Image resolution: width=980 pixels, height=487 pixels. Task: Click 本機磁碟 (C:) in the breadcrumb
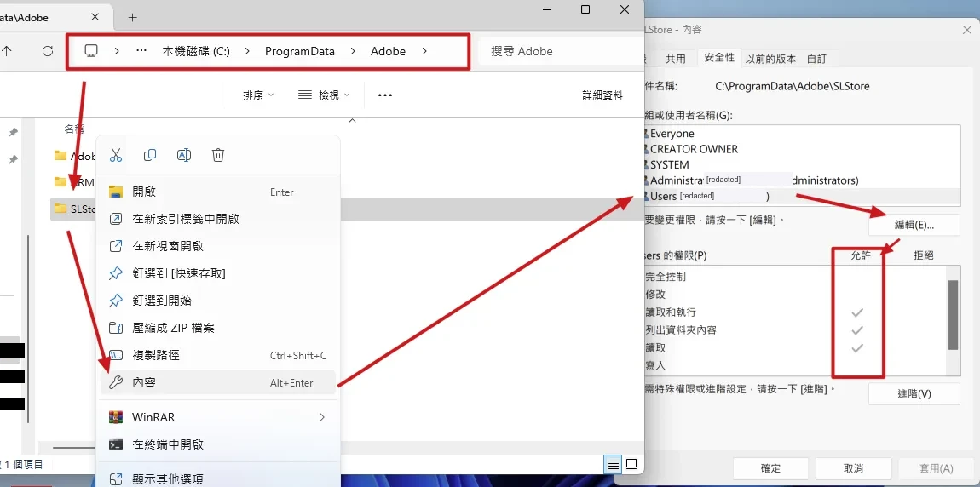196,51
